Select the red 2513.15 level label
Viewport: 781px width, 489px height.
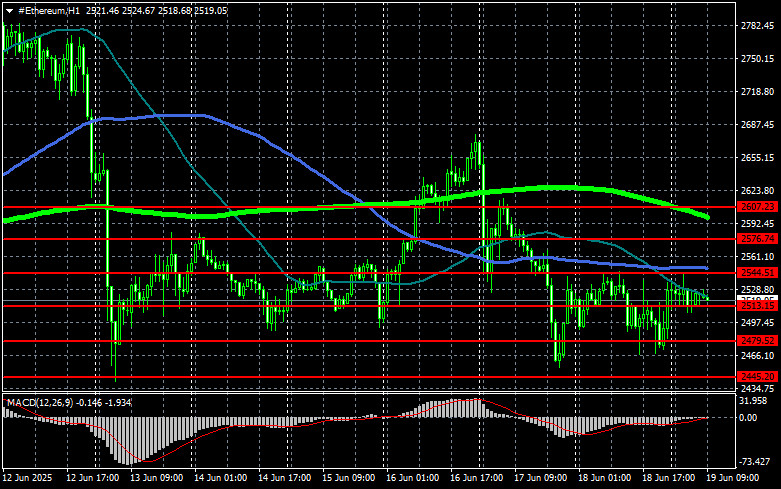(758, 306)
